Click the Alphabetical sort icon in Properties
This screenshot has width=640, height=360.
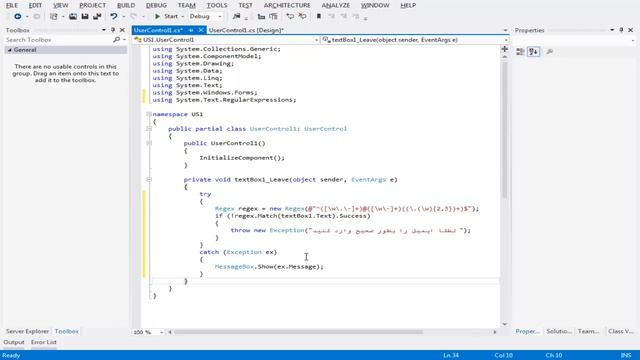pyautogui.click(x=533, y=51)
